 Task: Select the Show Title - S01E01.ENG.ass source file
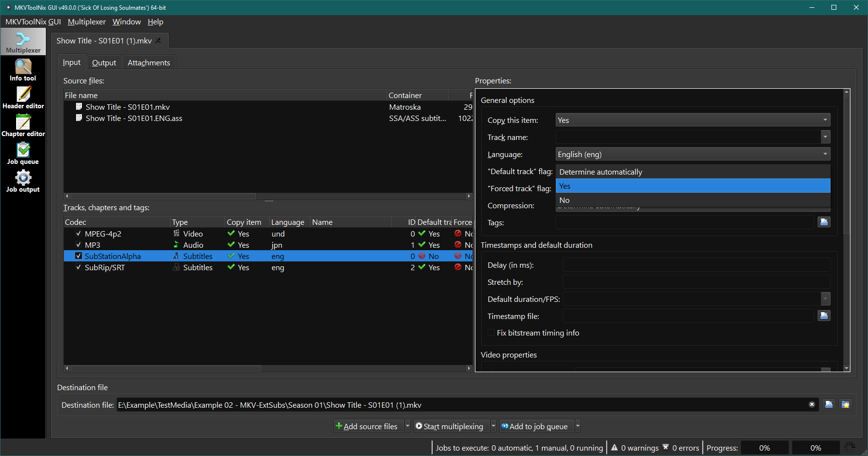point(268,118)
